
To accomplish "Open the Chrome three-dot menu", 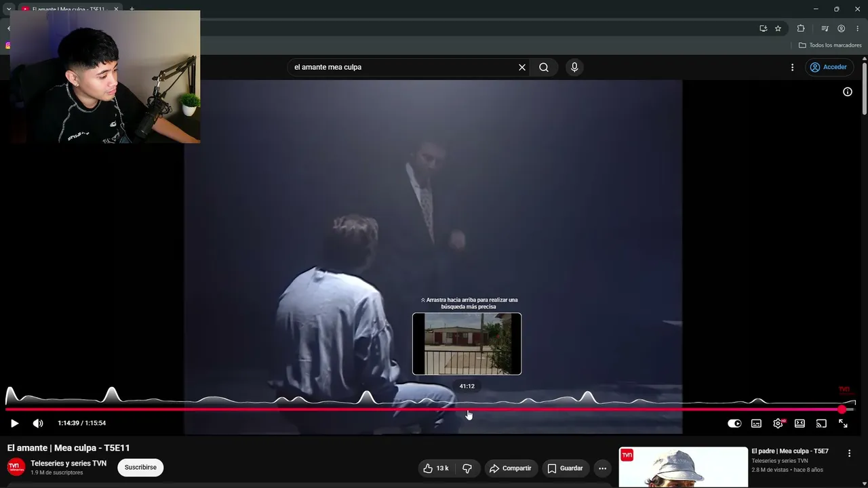I will (x=857, y=28).
